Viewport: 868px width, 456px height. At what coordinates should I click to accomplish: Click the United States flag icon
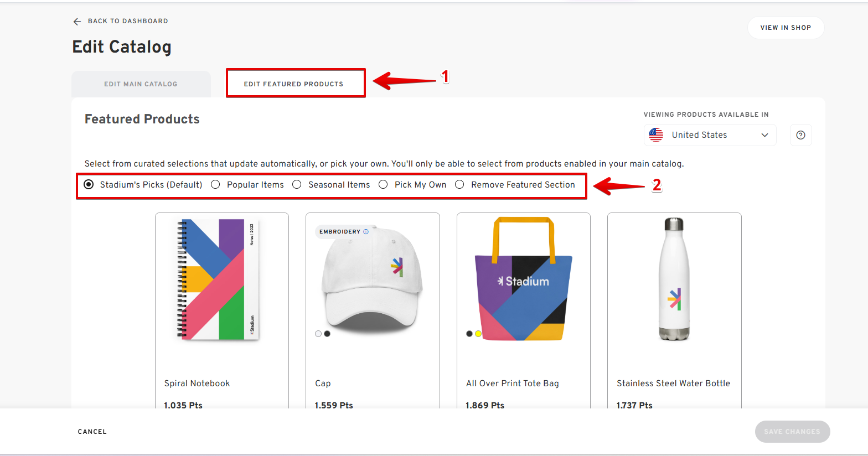[x=656, y=135]
